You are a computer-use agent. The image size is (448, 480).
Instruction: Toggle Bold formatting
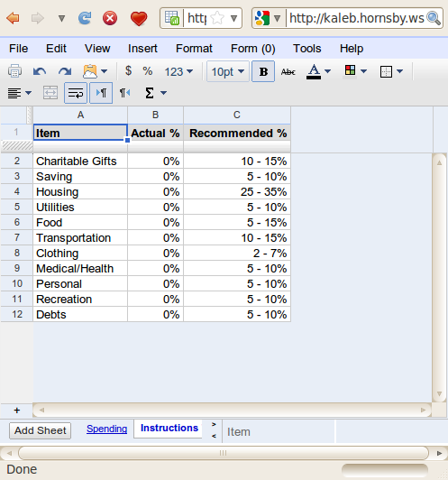click(263, 71)
